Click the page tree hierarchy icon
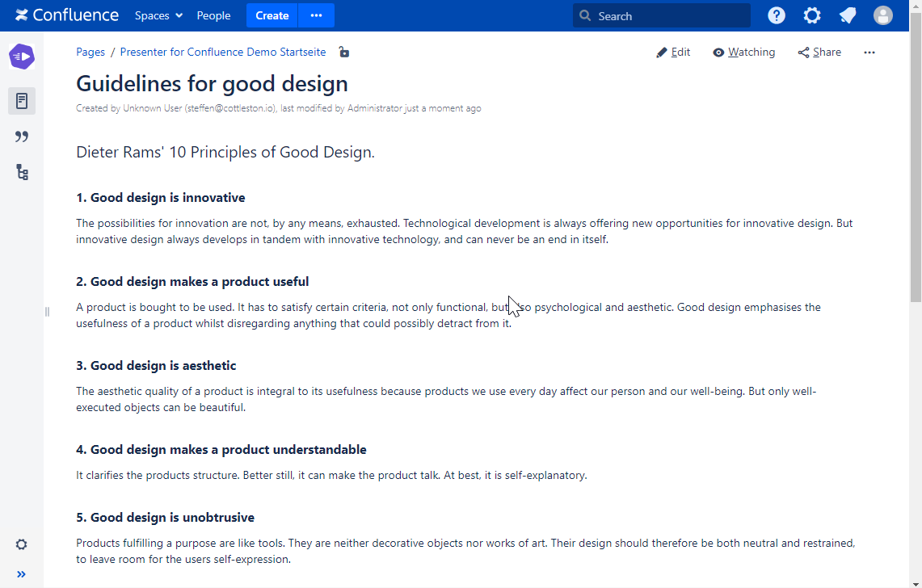Screen dimensions: 922x588 coord(22,172)
